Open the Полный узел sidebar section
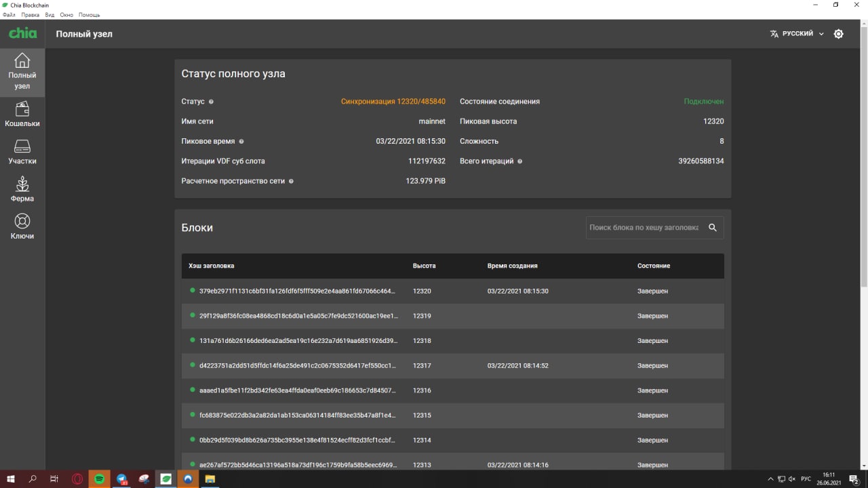 22,72
